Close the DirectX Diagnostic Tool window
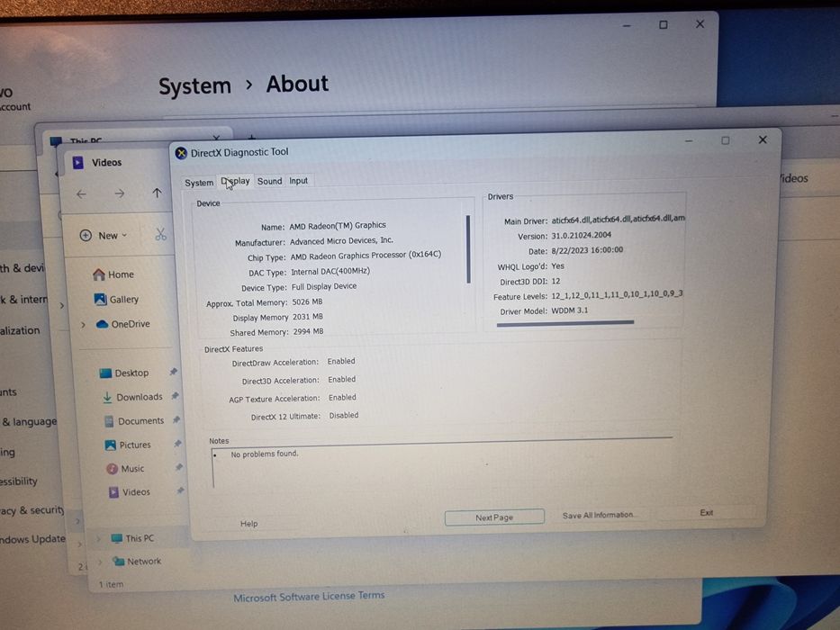 pyautogui.click(x=763, y=139)
